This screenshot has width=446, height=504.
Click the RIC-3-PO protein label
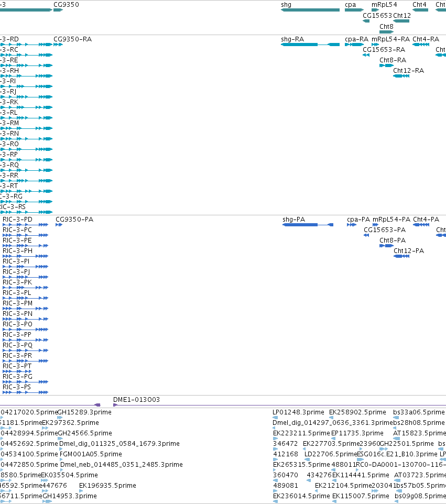click(x=17, y=324)
